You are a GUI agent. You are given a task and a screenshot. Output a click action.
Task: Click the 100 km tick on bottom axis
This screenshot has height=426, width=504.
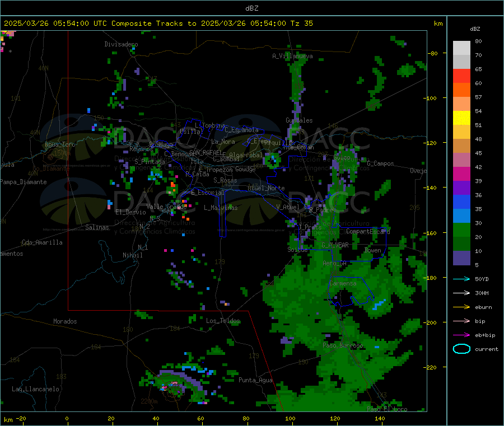tap(290, 418)
